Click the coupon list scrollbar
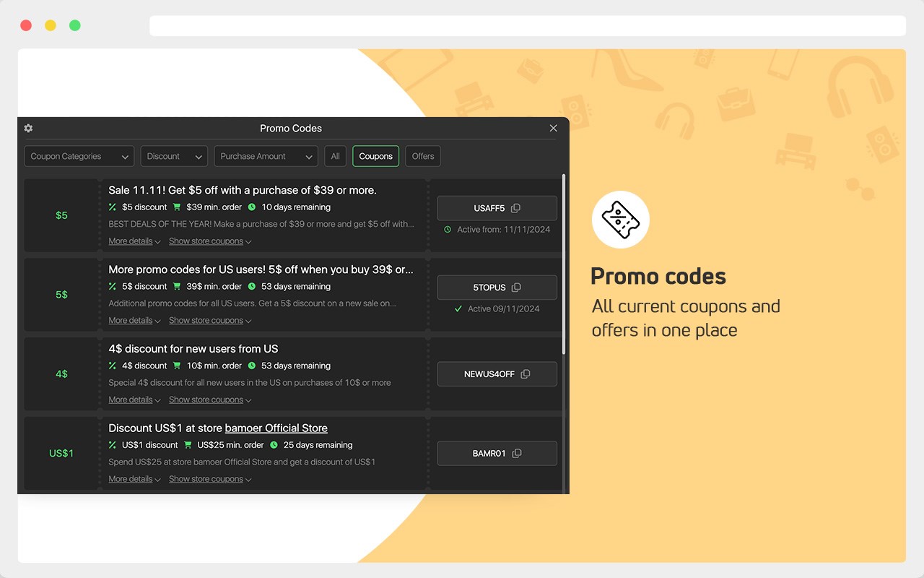The height and width of the screenshot is (578, 924). click(x=564, y=264)
